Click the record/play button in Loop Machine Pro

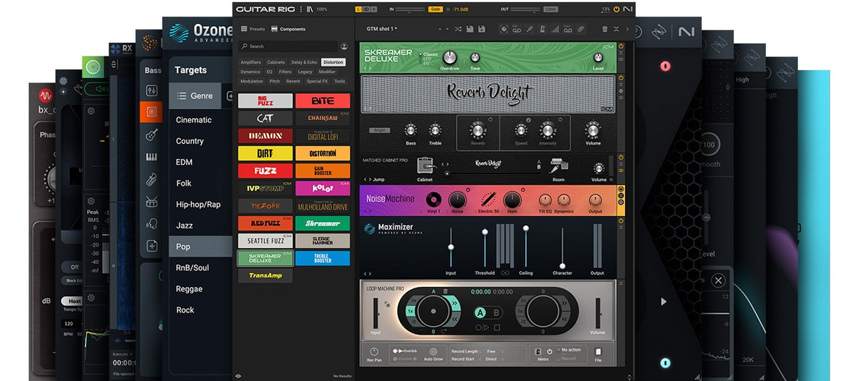click(482, 328)
